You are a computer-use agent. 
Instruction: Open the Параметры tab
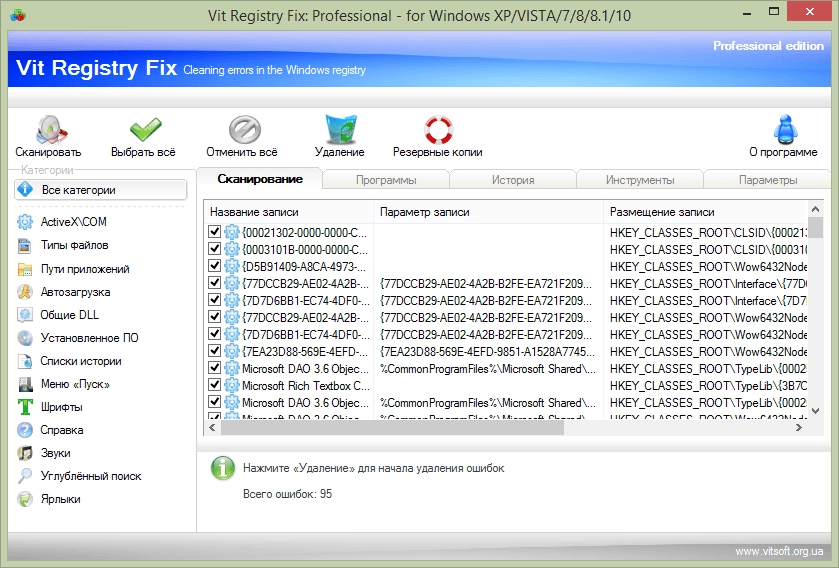tap(767, 180)
